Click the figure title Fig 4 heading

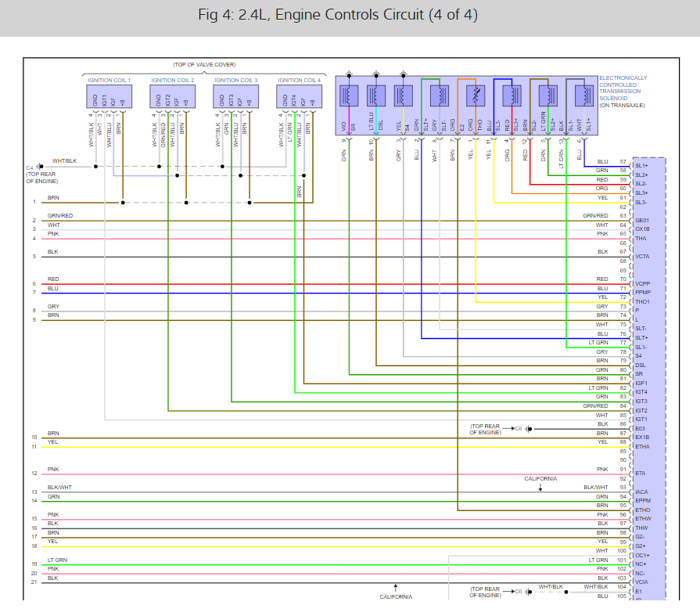click(338, 15)
